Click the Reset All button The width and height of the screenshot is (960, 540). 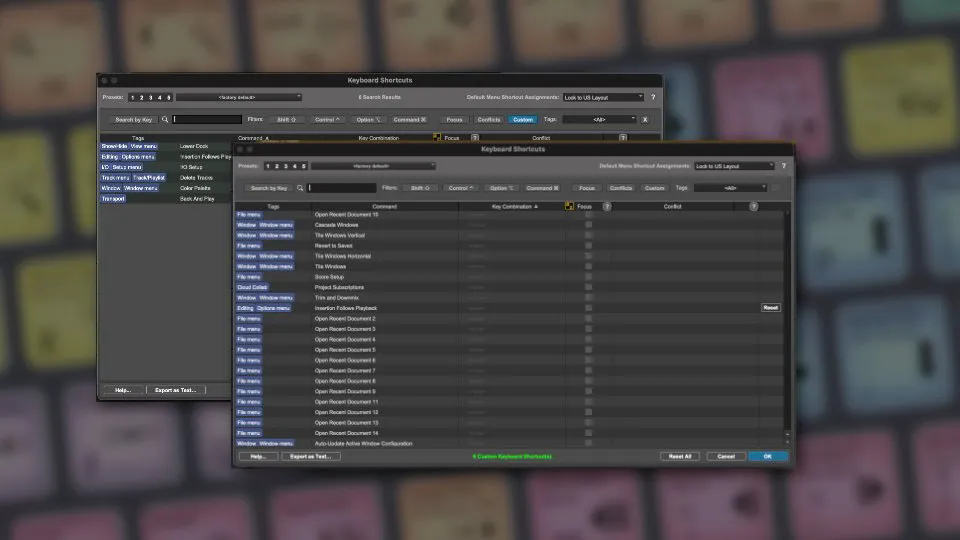680,456
